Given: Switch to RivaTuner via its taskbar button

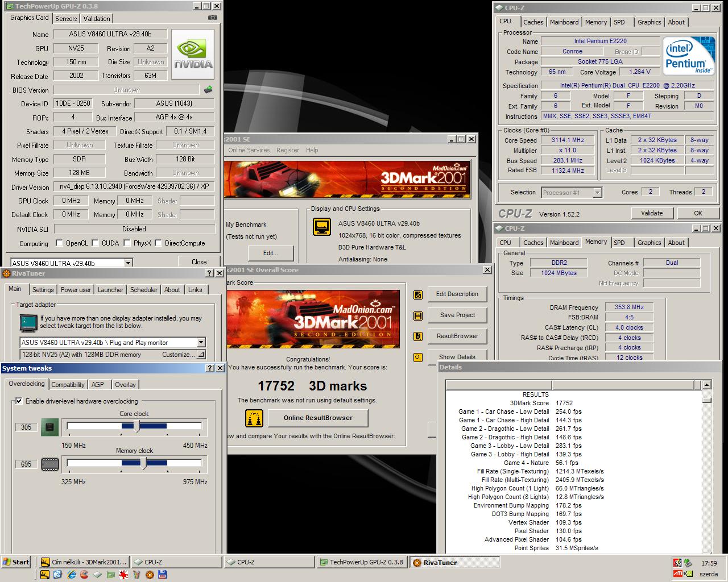Looking at the screenshot, I should pyautogui.click(x=454, y=563).
